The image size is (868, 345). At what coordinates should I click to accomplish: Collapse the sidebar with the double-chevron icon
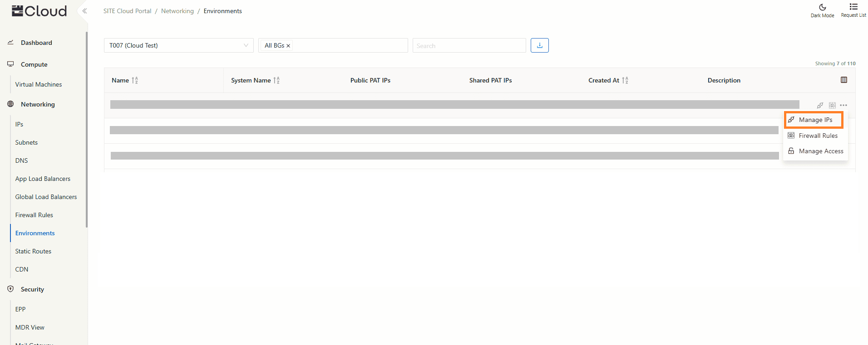click(84, 11)
